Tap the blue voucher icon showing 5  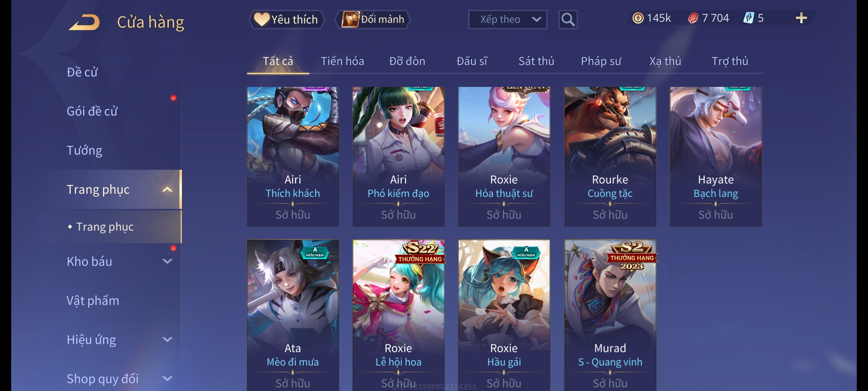click(x=749, y=18)
